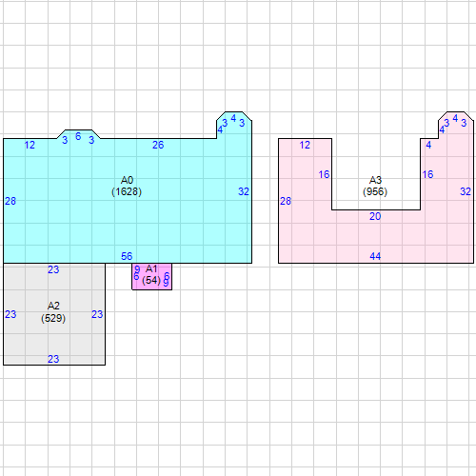
Task: Select the A3 (956) area label
Action: tap(375, 186)
